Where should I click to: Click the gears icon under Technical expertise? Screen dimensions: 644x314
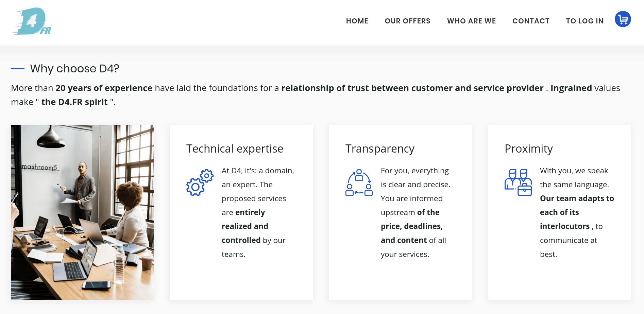pos(200,182)
